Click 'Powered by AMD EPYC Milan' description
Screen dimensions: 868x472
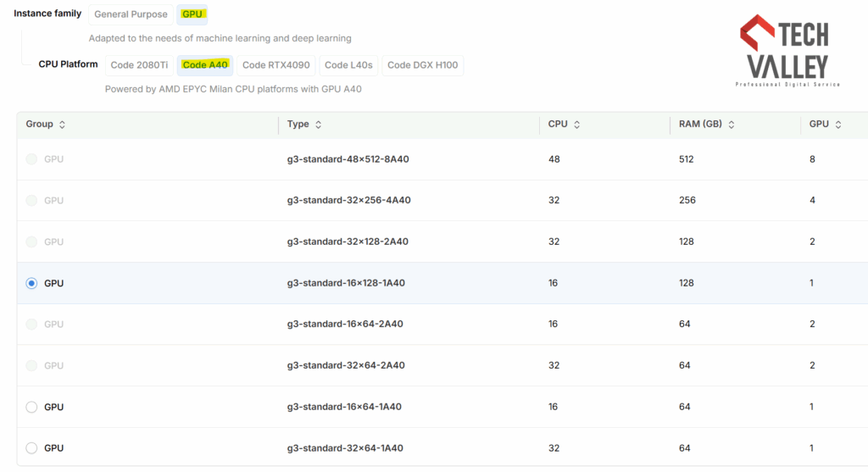coord(233,89)
